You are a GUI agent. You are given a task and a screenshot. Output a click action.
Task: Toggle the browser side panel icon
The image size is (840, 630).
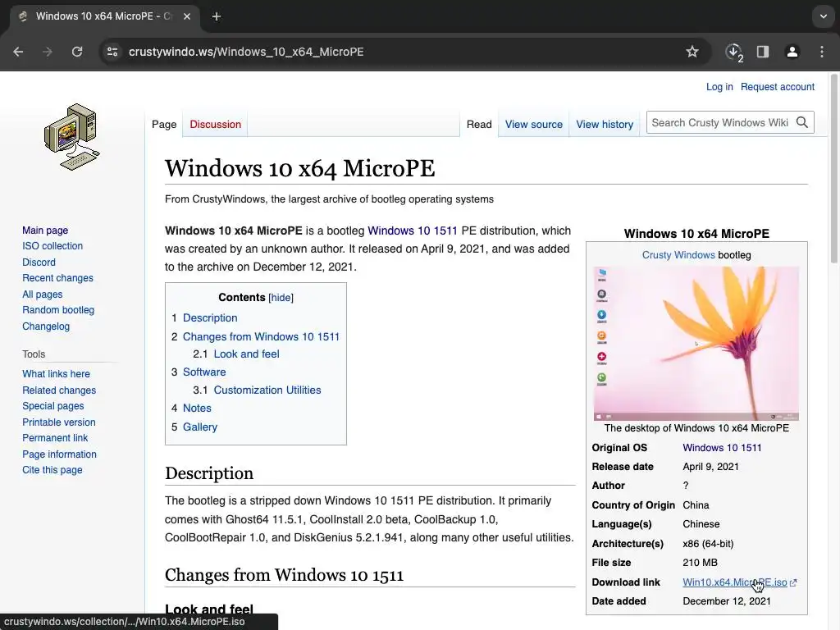763,52
